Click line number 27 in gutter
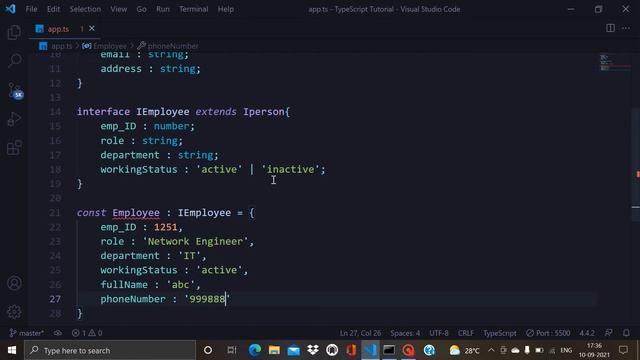Screen dimensions: 640x360 pyautogui.click(x=55, y=299)
